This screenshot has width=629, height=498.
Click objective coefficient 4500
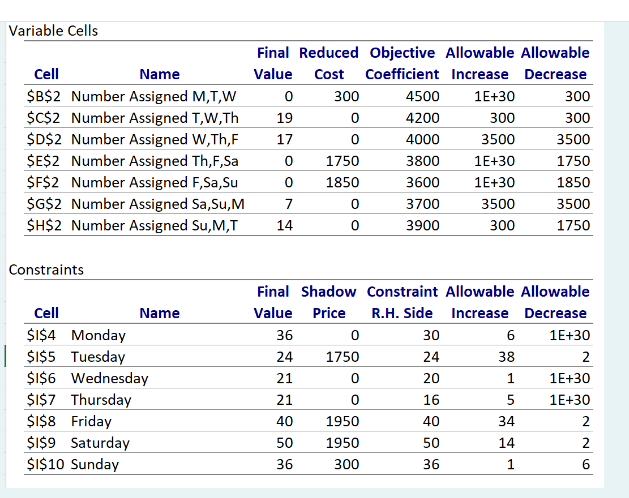tap(422, 96)
